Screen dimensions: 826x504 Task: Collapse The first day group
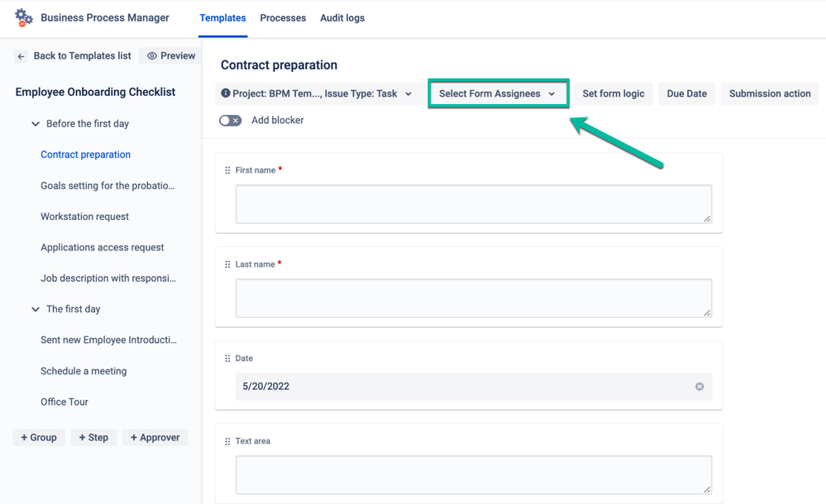[36, 309]
